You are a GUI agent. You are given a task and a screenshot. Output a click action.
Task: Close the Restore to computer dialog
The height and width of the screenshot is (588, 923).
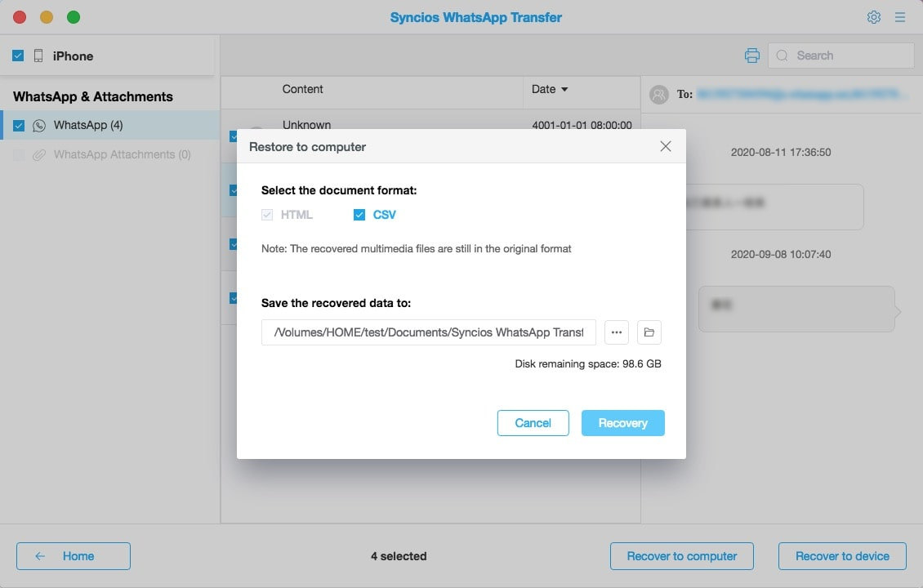665,146
